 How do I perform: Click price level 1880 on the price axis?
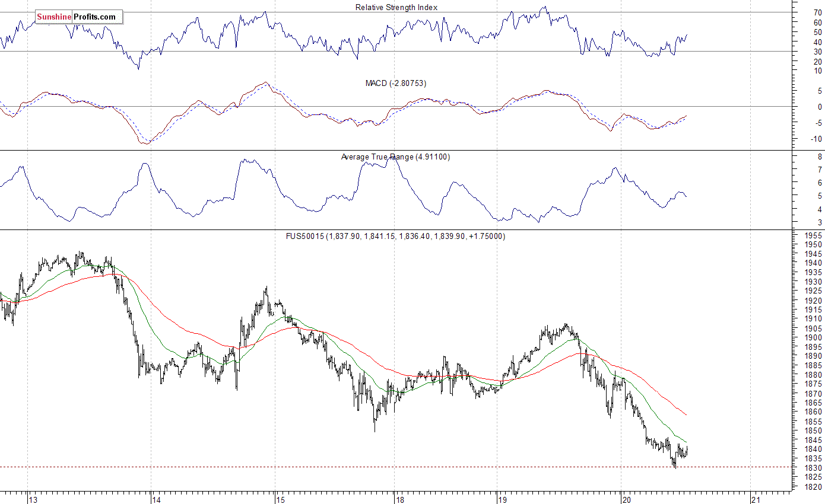813,375
